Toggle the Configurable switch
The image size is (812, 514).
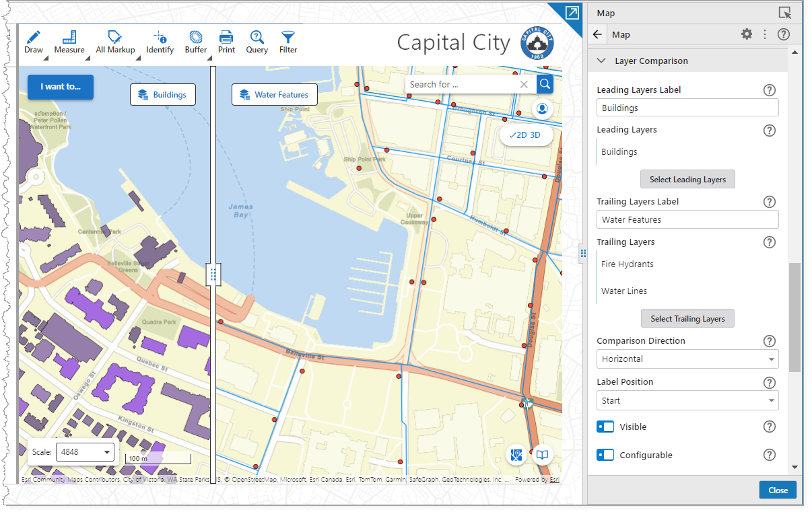coord(605,455)
